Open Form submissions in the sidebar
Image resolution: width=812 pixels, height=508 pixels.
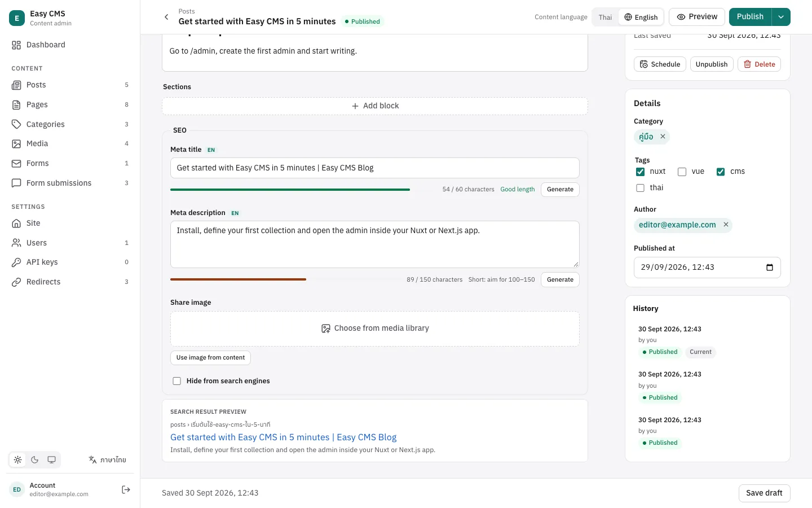(70, 183)
